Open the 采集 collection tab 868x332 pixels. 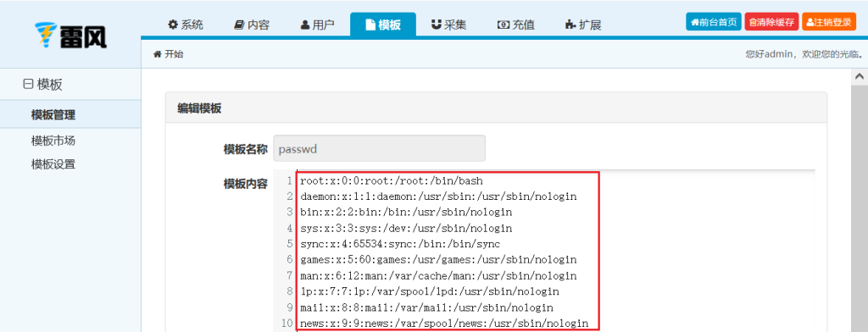point(448,25)
